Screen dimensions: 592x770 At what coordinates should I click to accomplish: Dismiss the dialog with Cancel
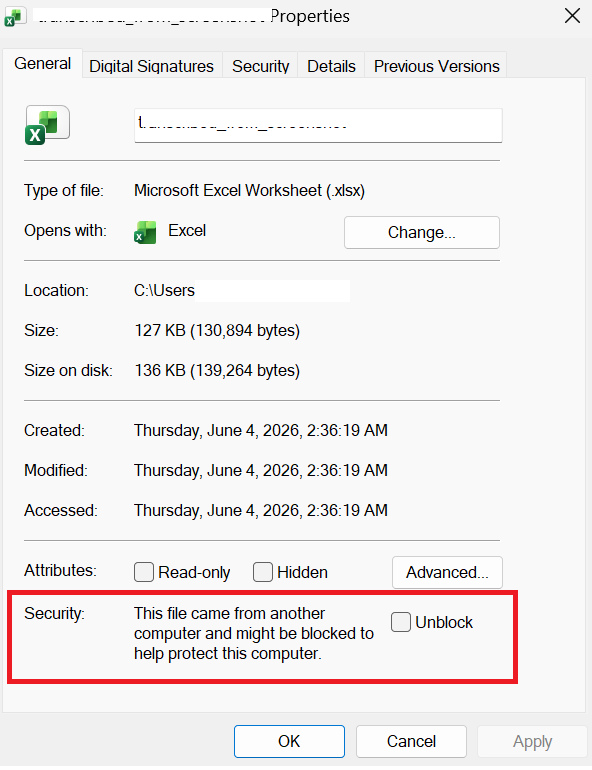pyautogui.click(x=411, y=741)
